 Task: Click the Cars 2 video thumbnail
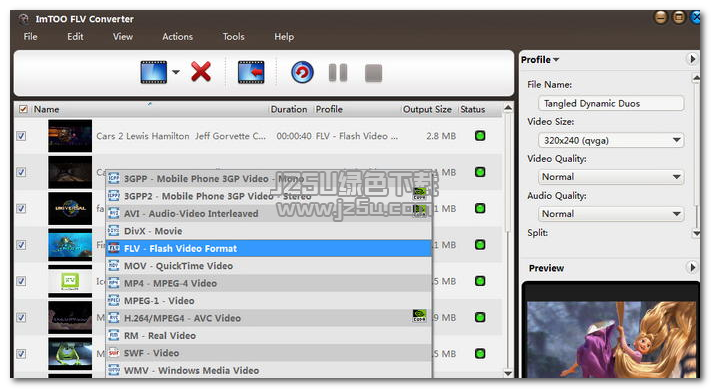click(70, 136)
